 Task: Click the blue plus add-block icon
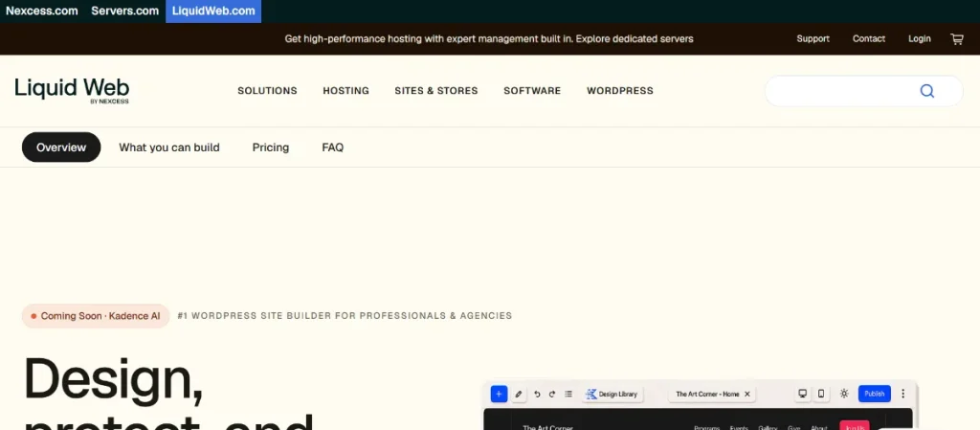(499, 394)
